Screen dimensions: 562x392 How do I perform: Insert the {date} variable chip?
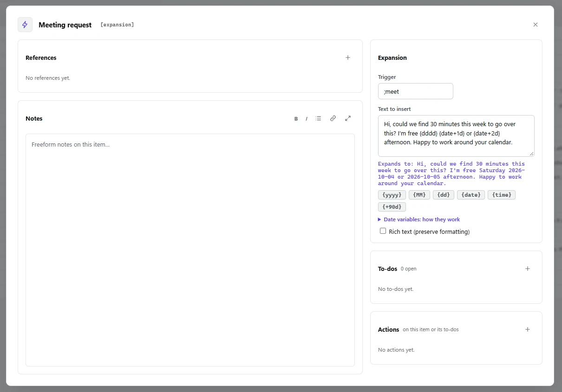471,195
